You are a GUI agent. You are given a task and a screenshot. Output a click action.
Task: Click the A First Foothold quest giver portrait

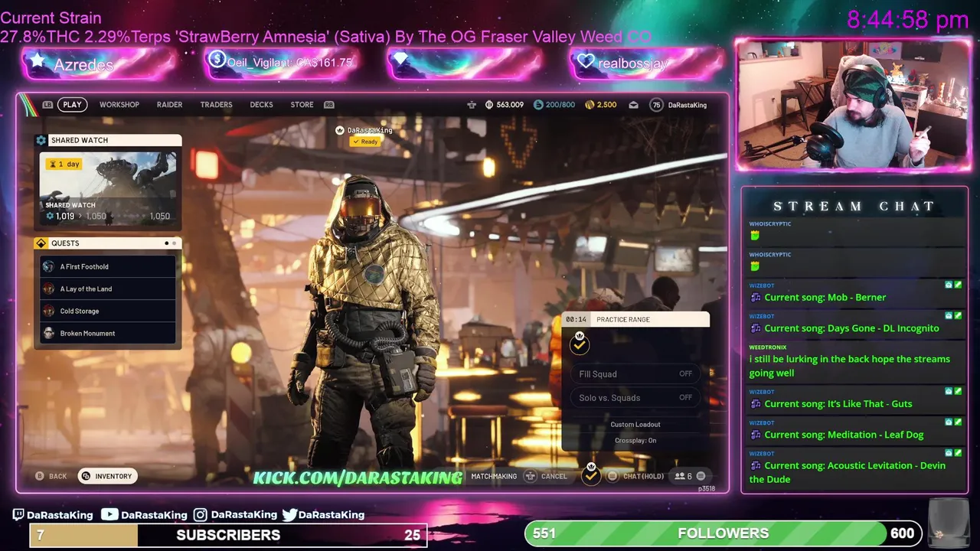pyautogui.click(x=48, y=266)
